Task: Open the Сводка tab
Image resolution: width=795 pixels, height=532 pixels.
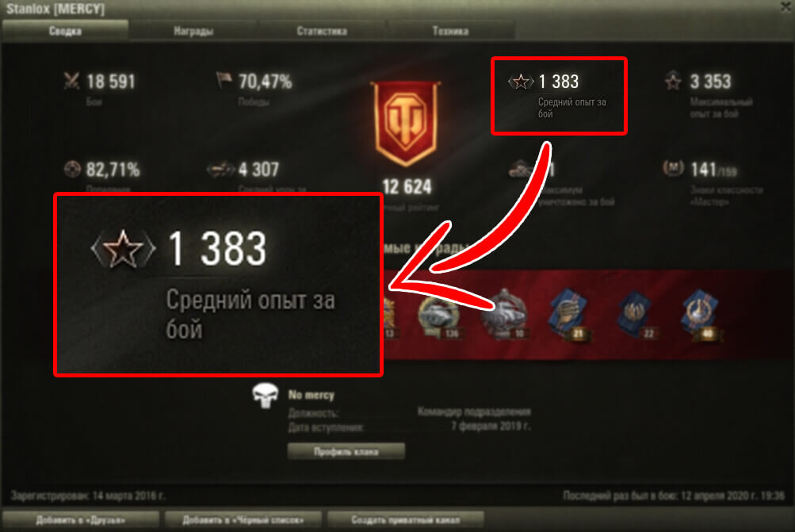Action: 65,30
